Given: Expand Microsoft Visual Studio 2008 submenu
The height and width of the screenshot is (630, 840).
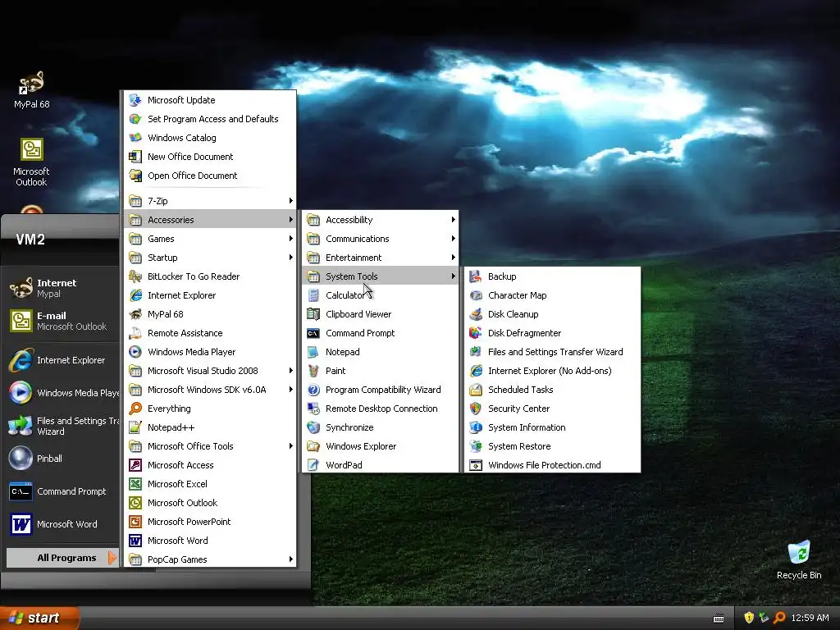Looking at the screenshot, I should tap(210, 370).
